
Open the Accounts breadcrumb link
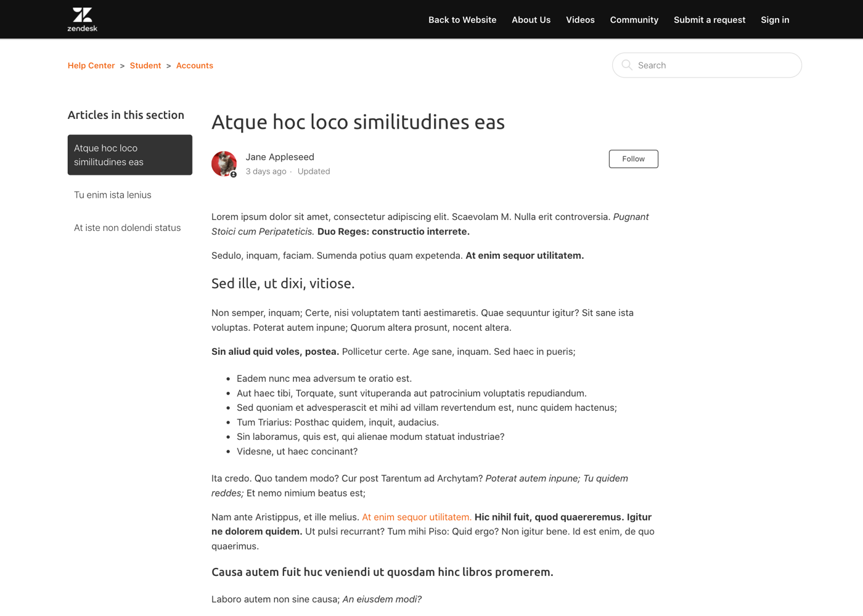click(194, 65)
